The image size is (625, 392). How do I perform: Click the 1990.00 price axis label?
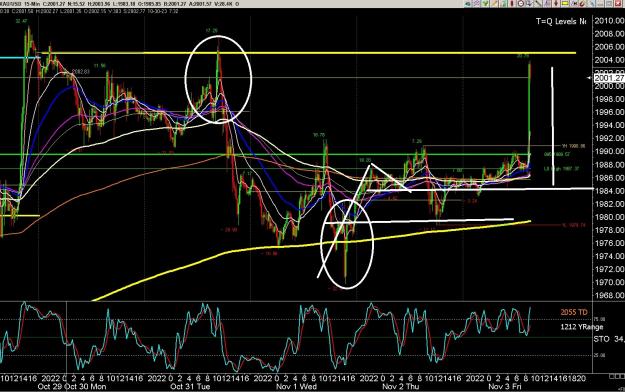click(609, 151)
